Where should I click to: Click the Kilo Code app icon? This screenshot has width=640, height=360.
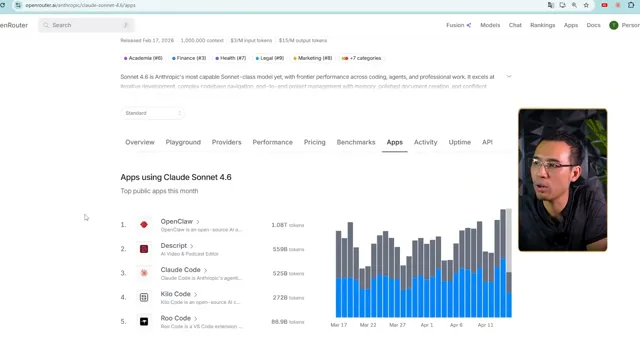click(x=144, y=297)
